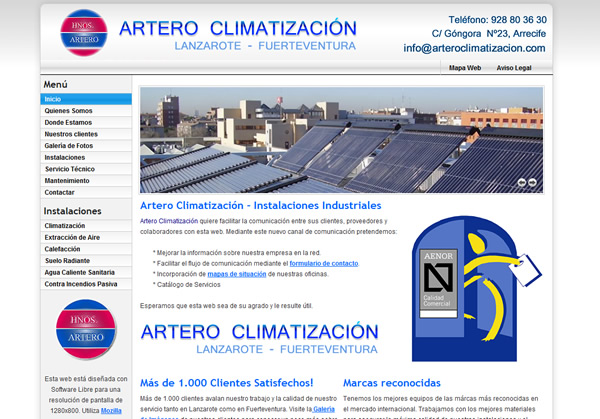The image size is (600, 419).
Task: Click the Artero Climatización header title banner
Action: coord(238,34)
